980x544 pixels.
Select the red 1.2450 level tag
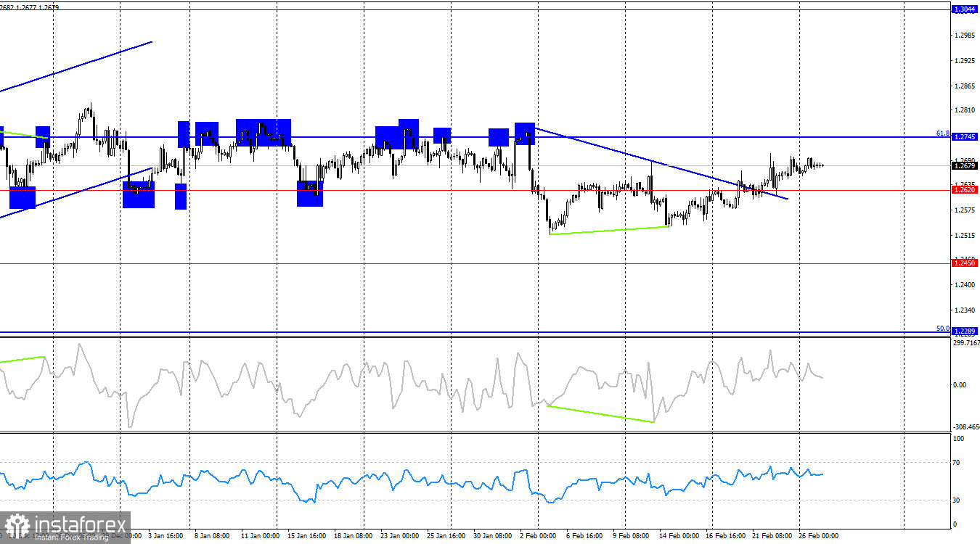tap(964, 263)
